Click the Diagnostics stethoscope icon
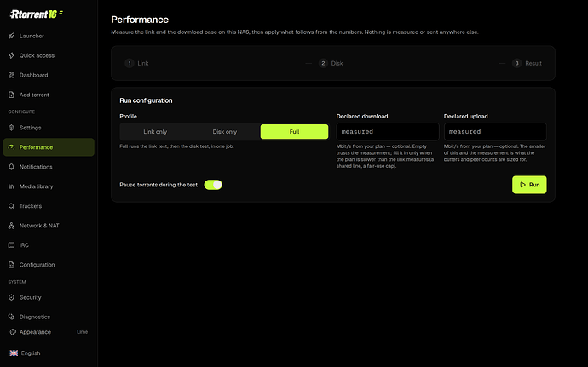This screenshot has width=588, height=367. point(11,317)
